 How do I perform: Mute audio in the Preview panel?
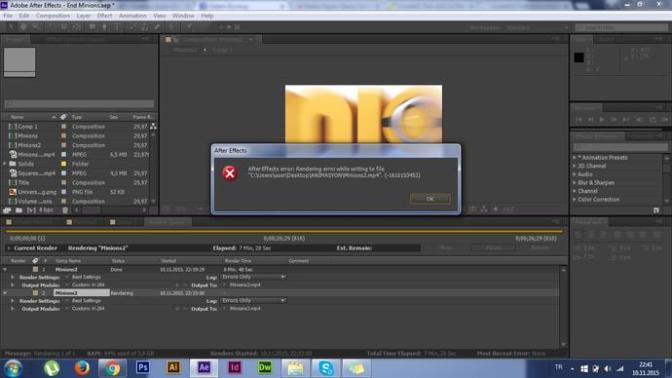pos(639,120)
